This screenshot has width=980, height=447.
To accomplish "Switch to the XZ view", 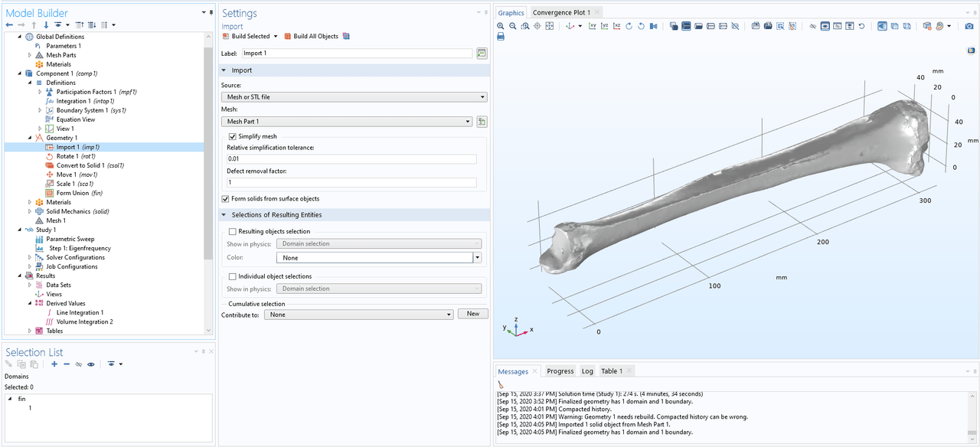I will coord(616,26).
